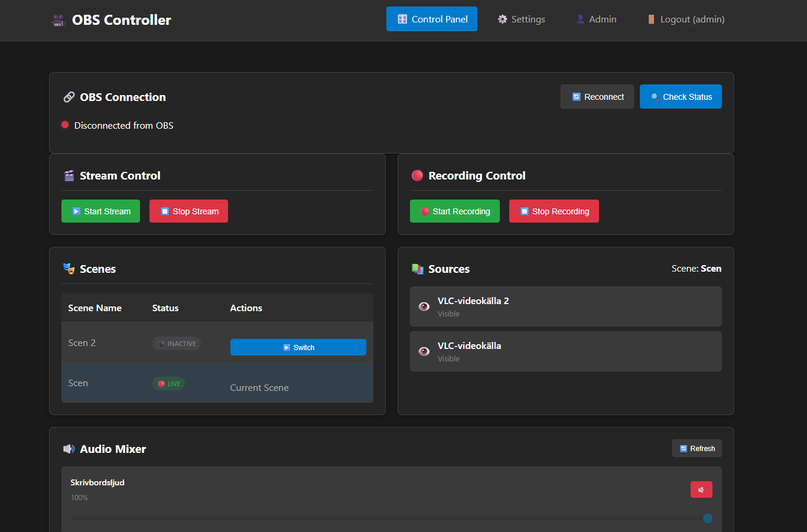The width and height of the screenshot is (807, 532).
Task: Click the red disconnected status indicator dot
Action: pyautogui.click(x=65, y=125)
